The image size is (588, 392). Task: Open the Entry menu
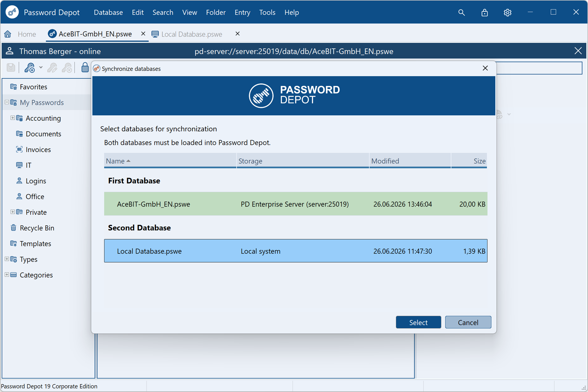click(x=242, y=12)
